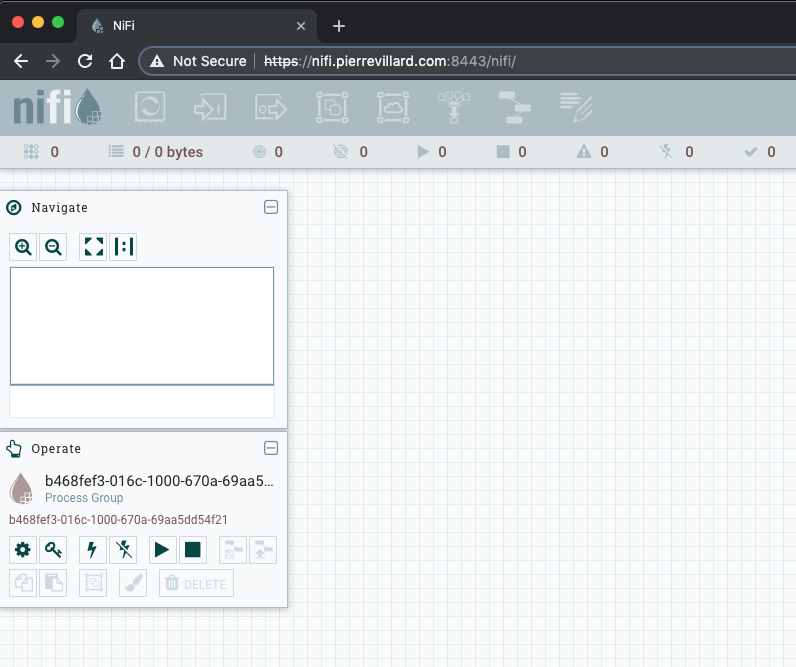
Task: Open process group Configuration gear
Action: [x=23, y=549]
